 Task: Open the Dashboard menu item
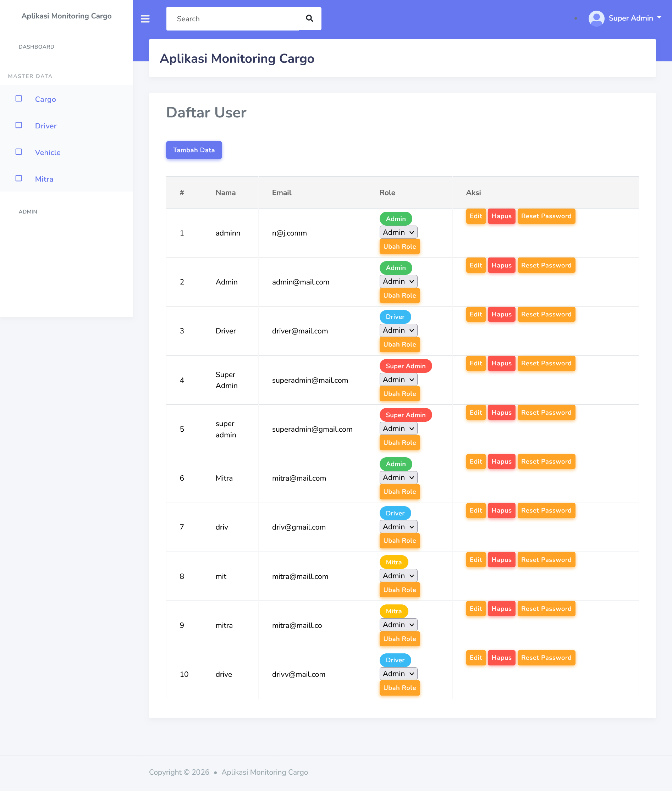[37, 47]
